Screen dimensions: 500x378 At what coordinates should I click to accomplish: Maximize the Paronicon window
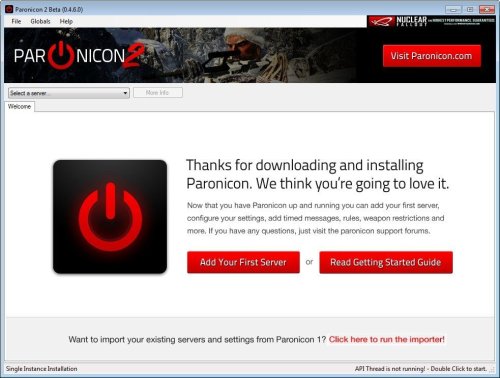tap(470, 9)
